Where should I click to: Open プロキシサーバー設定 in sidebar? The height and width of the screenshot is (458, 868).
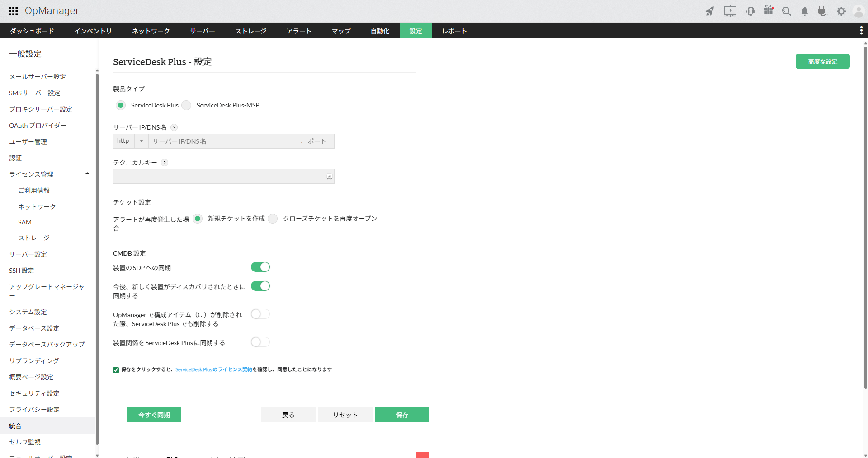point(41,109)
